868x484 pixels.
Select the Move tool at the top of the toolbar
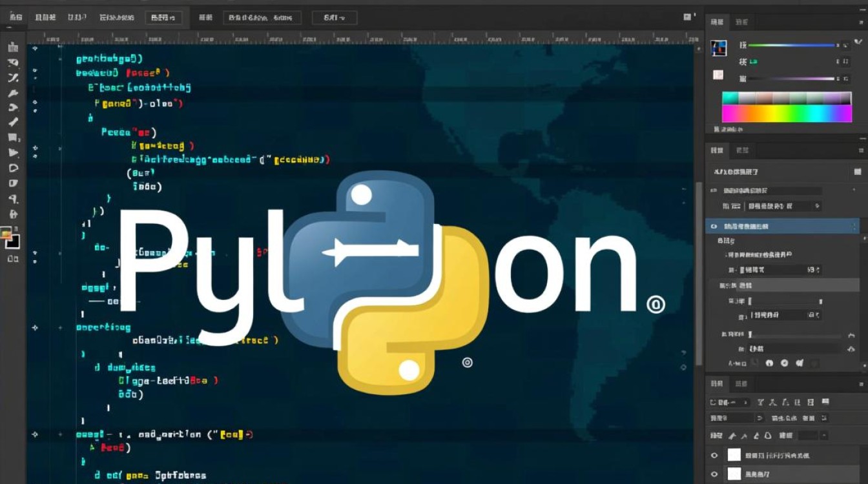(13, 46)
